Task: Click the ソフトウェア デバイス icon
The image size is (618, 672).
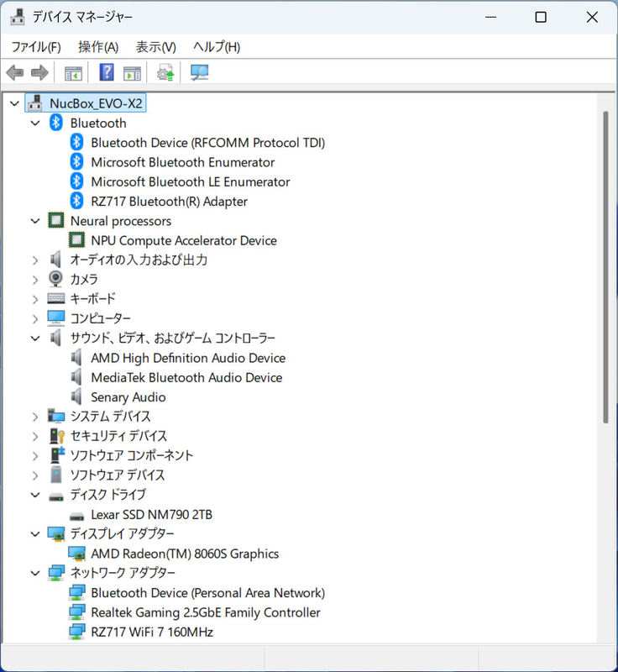Action: (55, 475)
